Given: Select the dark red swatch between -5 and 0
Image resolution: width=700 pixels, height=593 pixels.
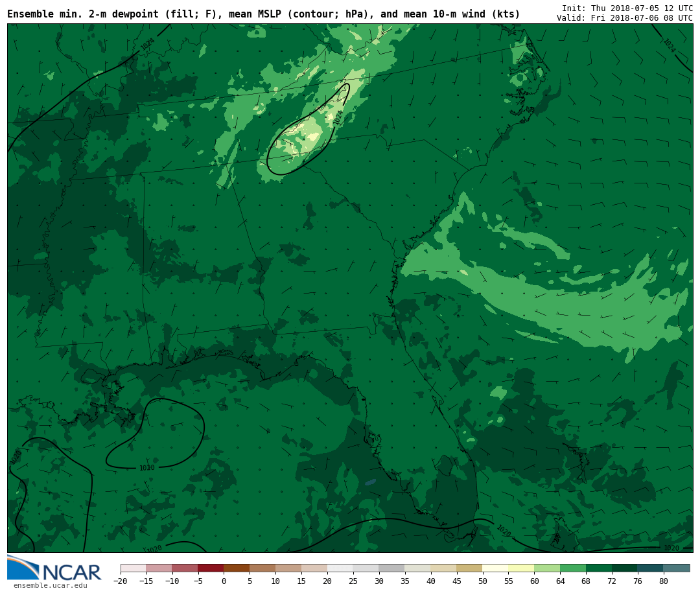Looking at the screenshot, I should (211, 568).
